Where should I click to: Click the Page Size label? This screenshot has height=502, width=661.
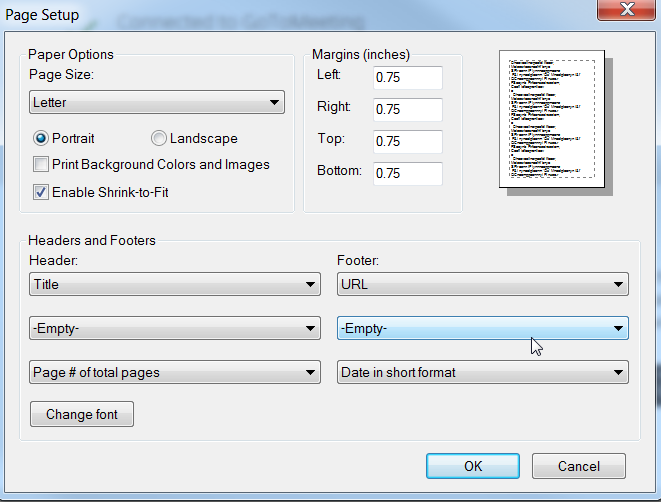click(x=62, y=75)
